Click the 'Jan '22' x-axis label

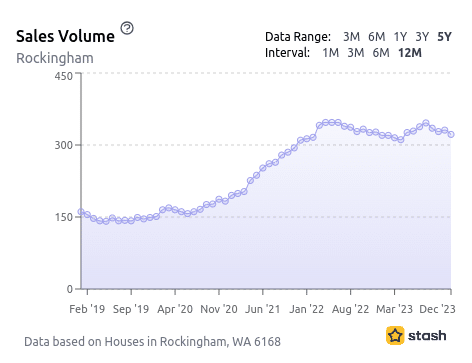coord(307,309)
